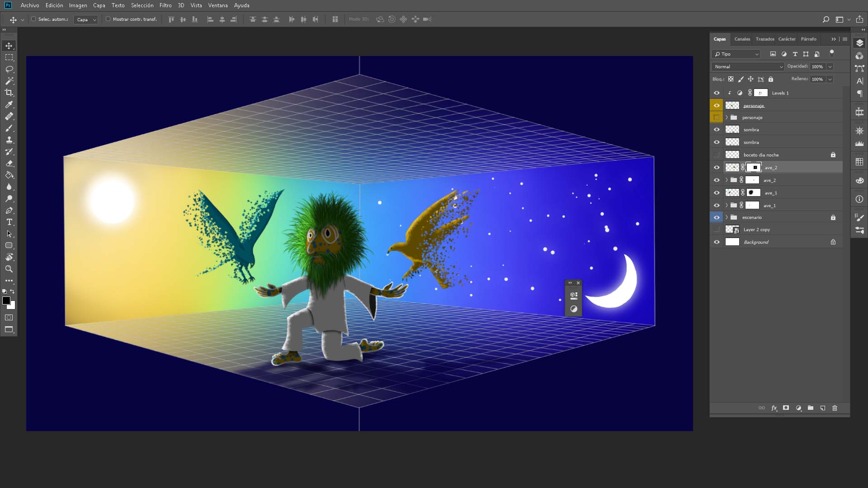The image size is (868, 488).
Task: Open the Filtro menu
Action: [165, 5]
